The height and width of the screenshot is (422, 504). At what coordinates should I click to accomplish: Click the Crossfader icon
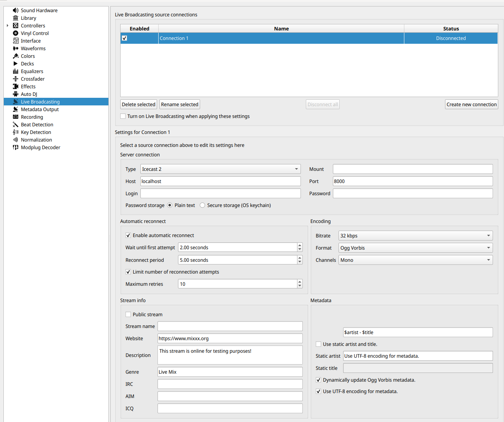point(16,79)
